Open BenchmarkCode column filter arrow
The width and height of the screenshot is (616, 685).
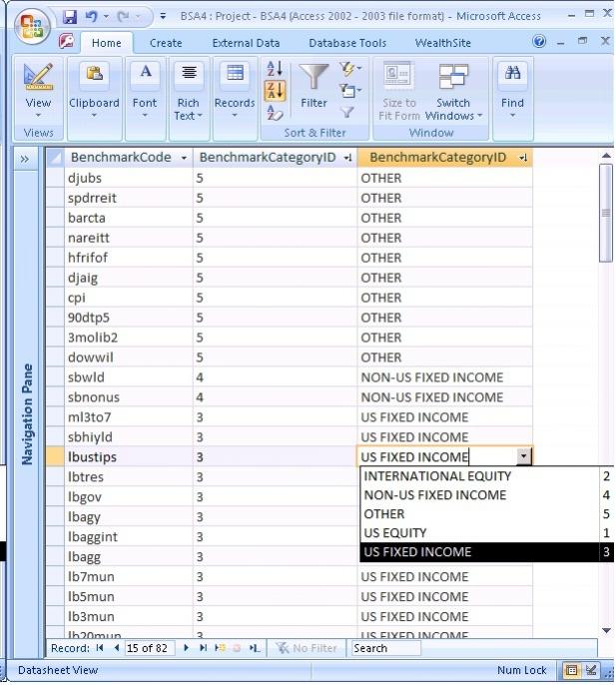(x=184, y=158)
